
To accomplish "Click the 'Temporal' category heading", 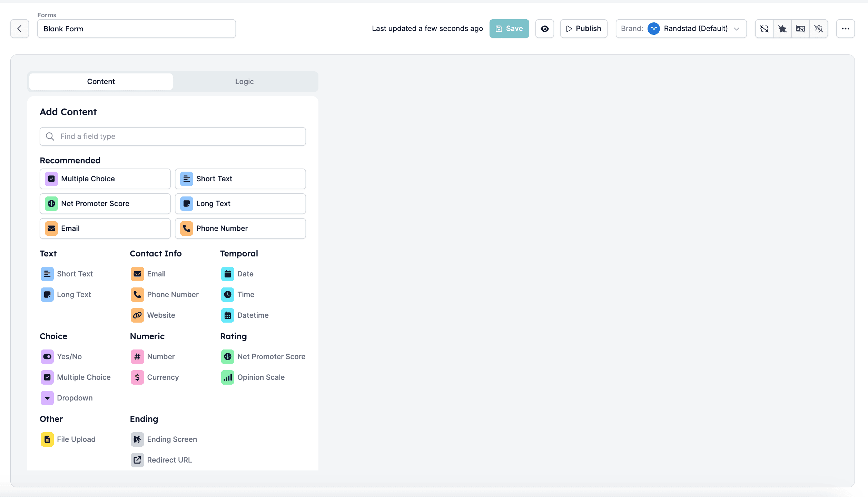I will point(239,254).
